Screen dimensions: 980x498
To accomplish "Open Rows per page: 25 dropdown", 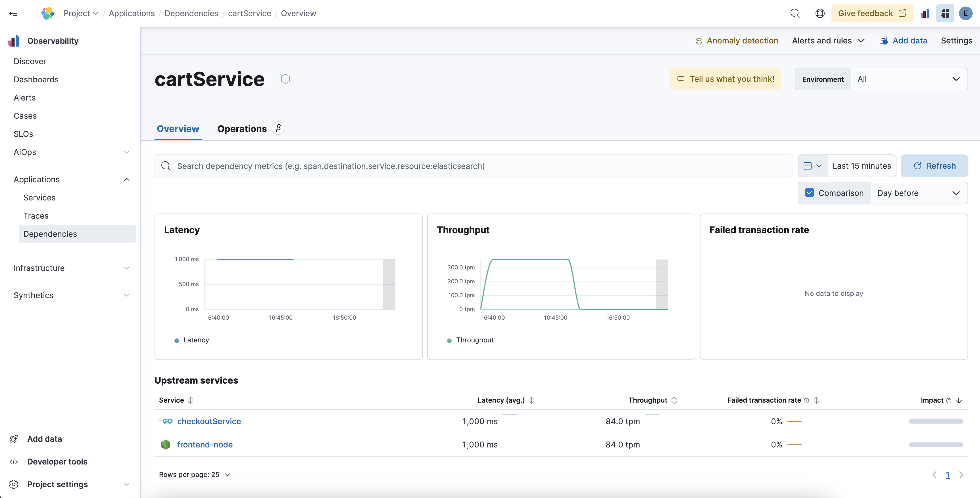I will click(194, 474).
